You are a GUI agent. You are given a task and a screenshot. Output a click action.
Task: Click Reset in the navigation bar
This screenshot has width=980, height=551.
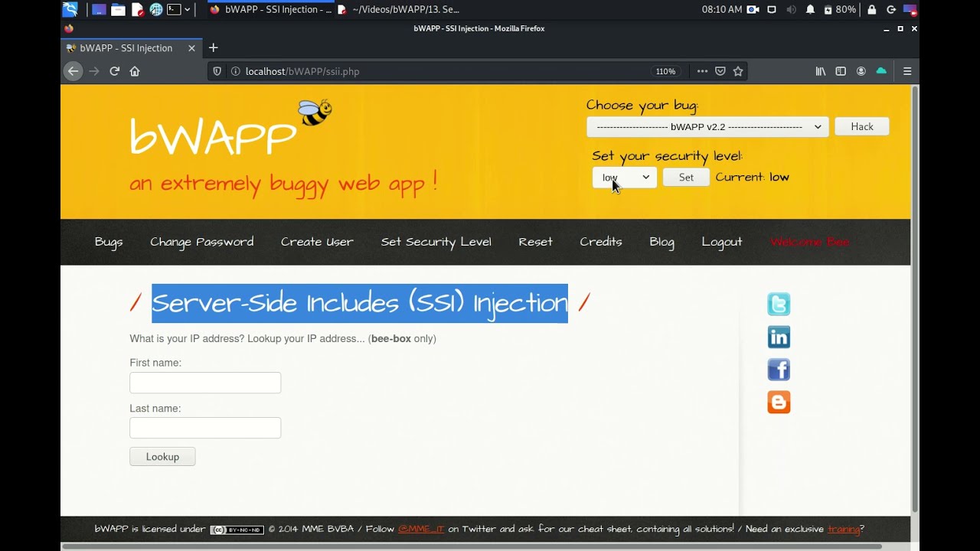[x=535, y=242]
